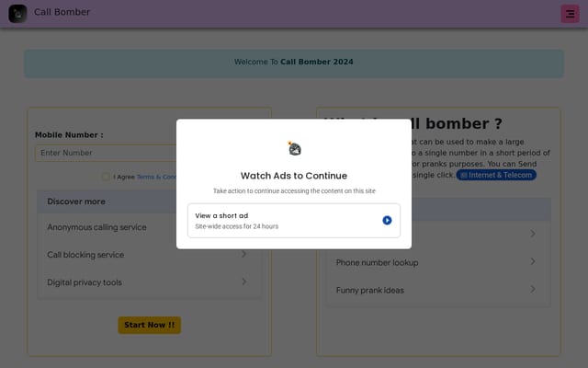
Task: Click the Start Now !! button
Action: (x=149, y=325)
